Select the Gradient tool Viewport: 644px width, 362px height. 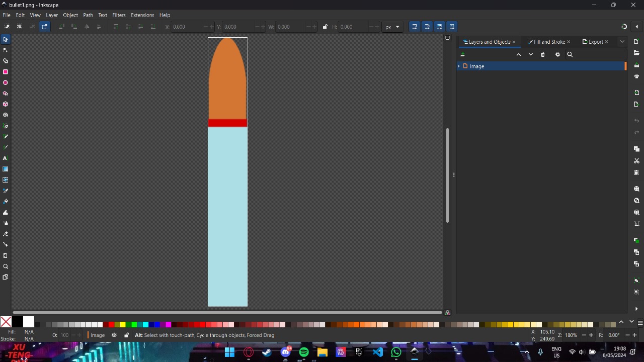click(x=6, y=169)
